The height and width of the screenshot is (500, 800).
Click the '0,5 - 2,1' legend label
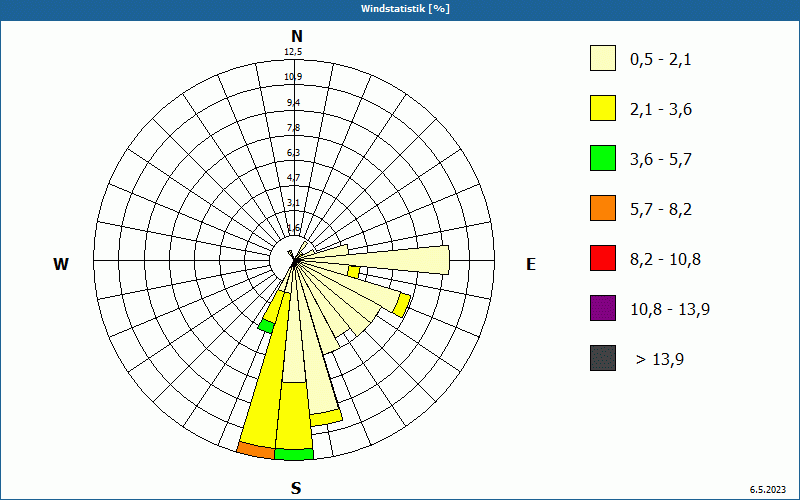(x=661, y=60)
